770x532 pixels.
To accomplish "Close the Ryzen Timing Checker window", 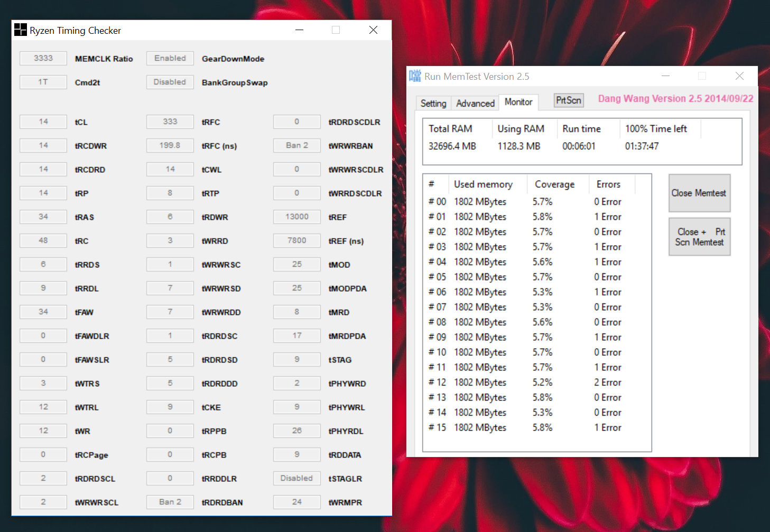I will 373,30.
